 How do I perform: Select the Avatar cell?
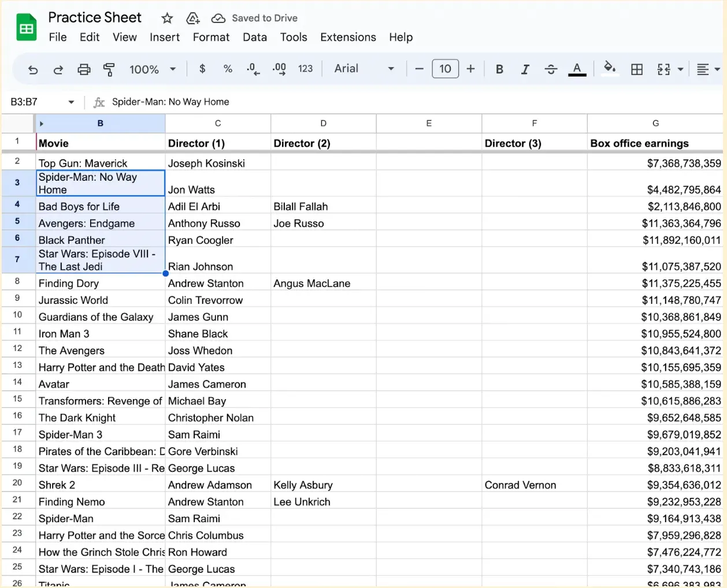(101, 384)
